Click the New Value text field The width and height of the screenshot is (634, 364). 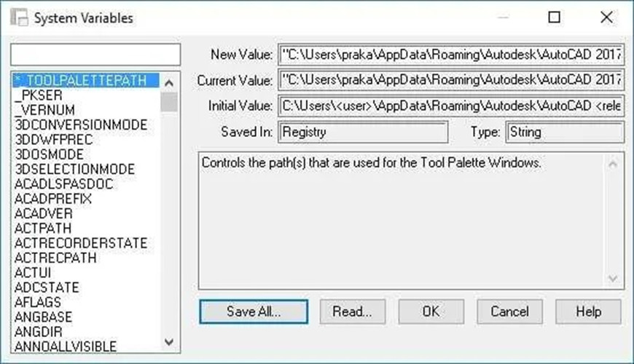pos(451,55)
